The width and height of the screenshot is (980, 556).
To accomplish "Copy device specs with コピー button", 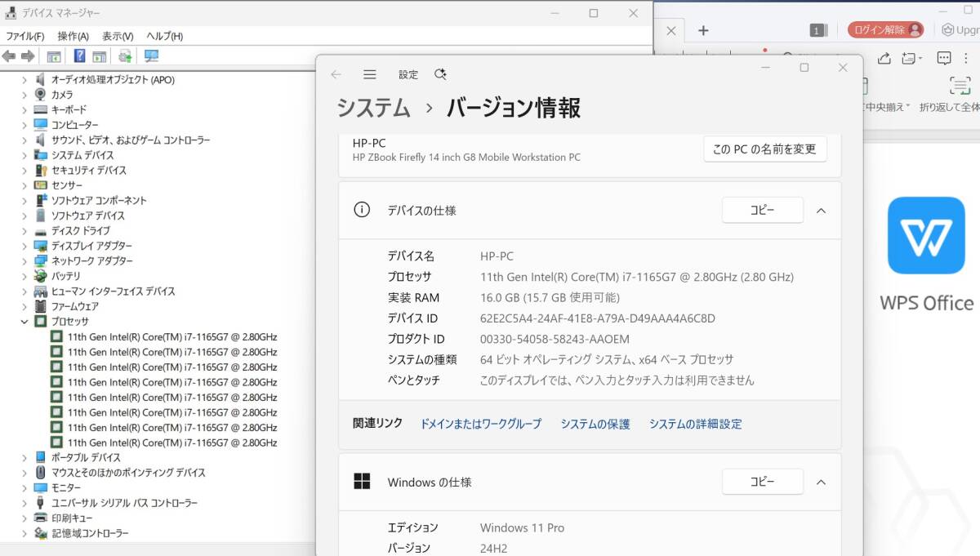I will pyautogui.click(x=762, y=211).
